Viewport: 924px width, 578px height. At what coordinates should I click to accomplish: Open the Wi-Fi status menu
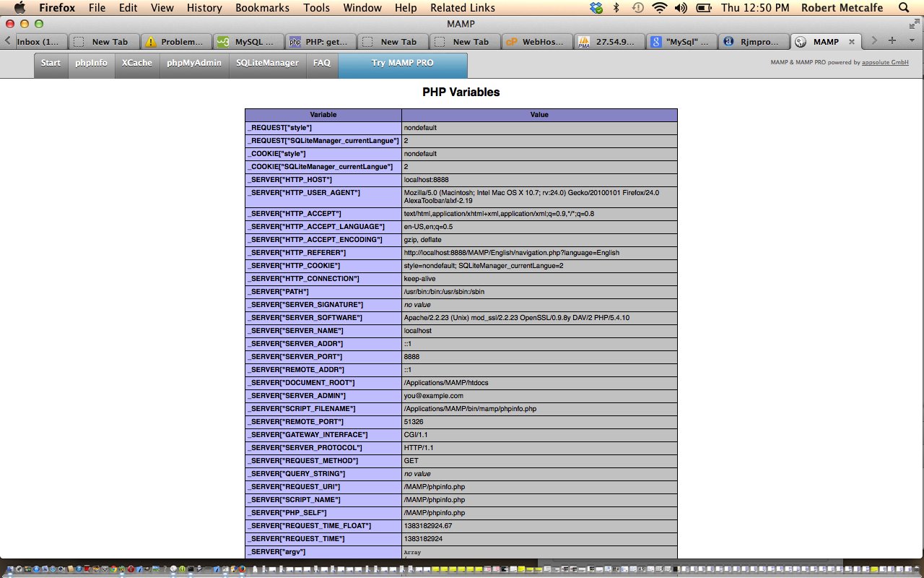(659, 8)
